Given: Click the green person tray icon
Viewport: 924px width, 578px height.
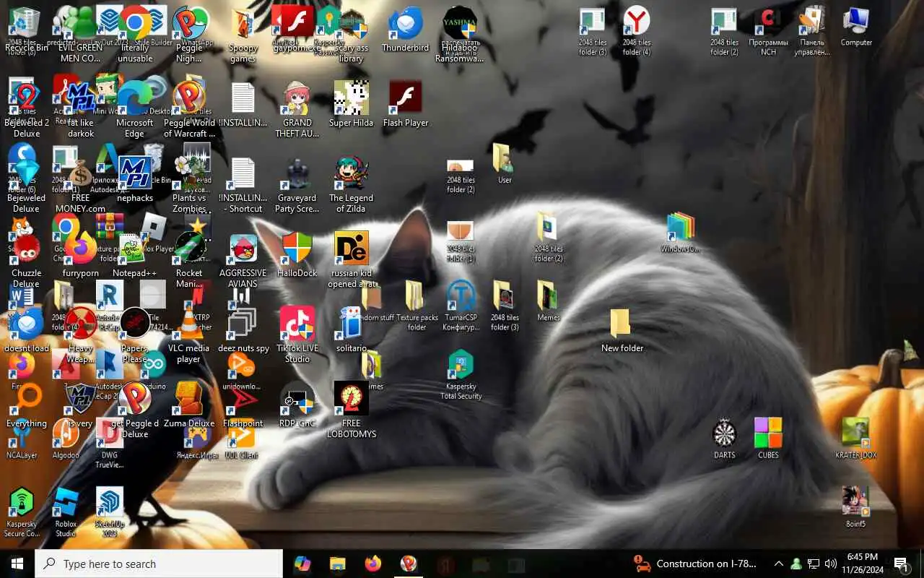Looking at the screenshot, I should tap(796, 564).
